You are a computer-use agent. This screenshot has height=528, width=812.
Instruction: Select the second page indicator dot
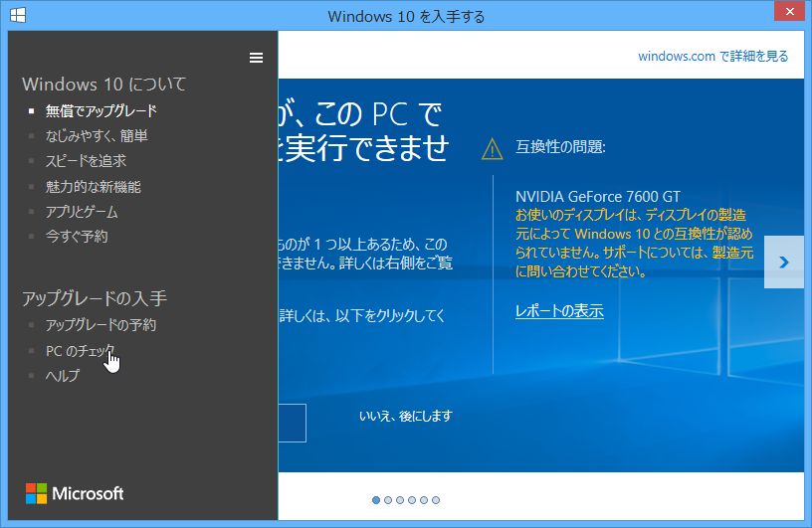coord(388,500)
